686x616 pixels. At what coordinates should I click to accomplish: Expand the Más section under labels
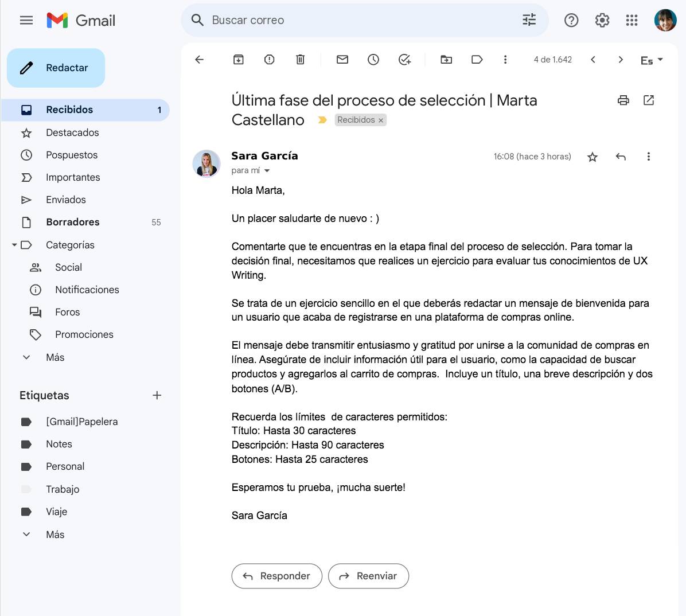26,534
